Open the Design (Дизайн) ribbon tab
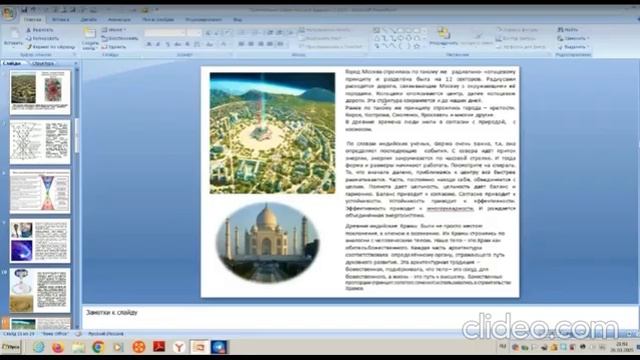This screenshot has height=360, width=640. [x=89, y=20]
